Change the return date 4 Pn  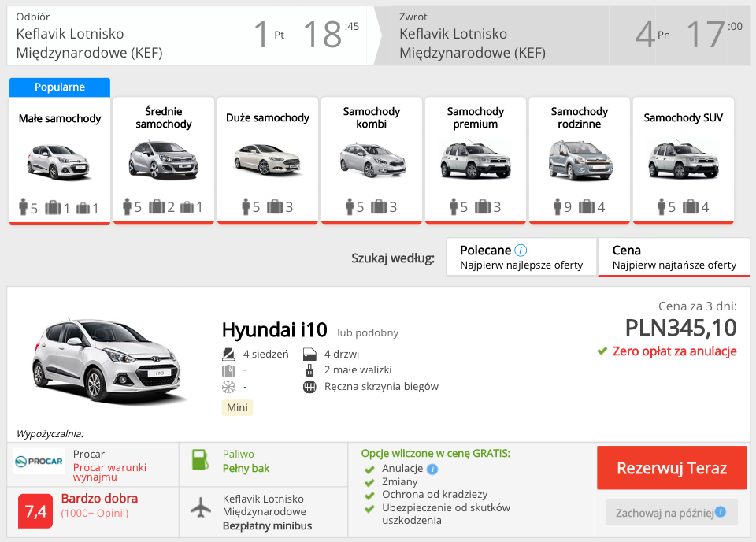point(653,35)
